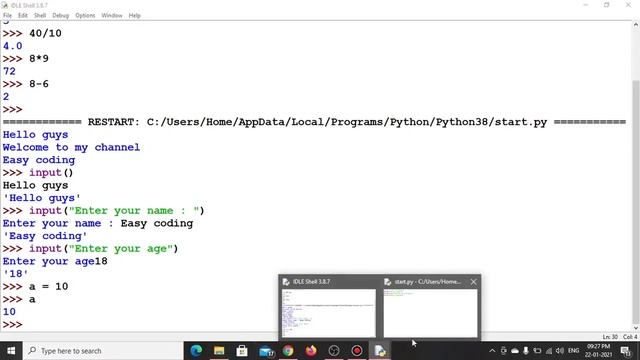Launch Firefox from taskbar
This screenshot has width=640, height=360.
311,351
